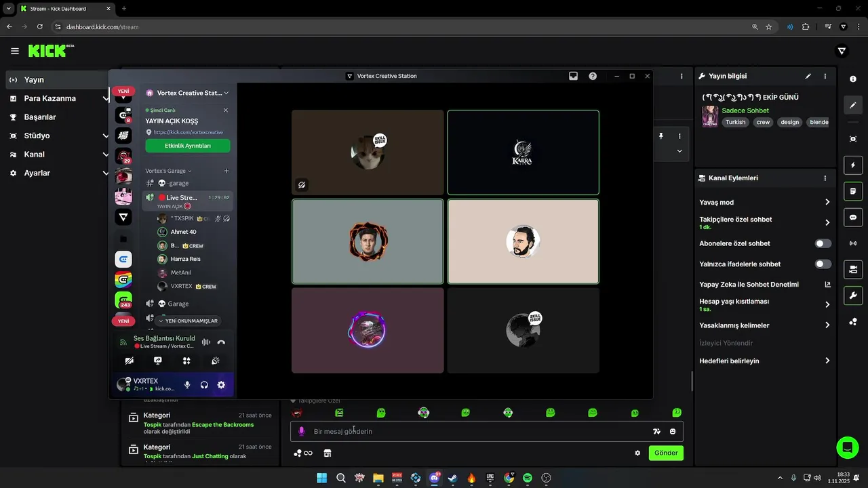
Task: Edit stream info with pencil icon
Action: pyautogui.click(x=808, y=76)
